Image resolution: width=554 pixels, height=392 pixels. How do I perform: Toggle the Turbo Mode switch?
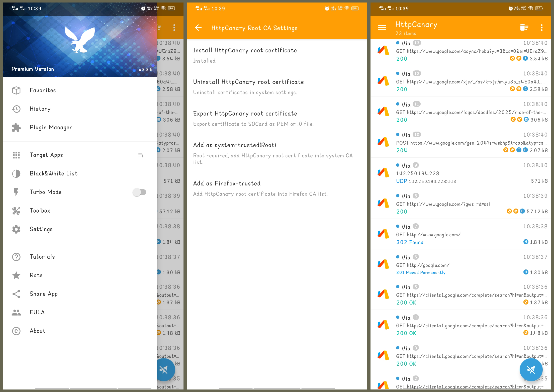[139, 192]
